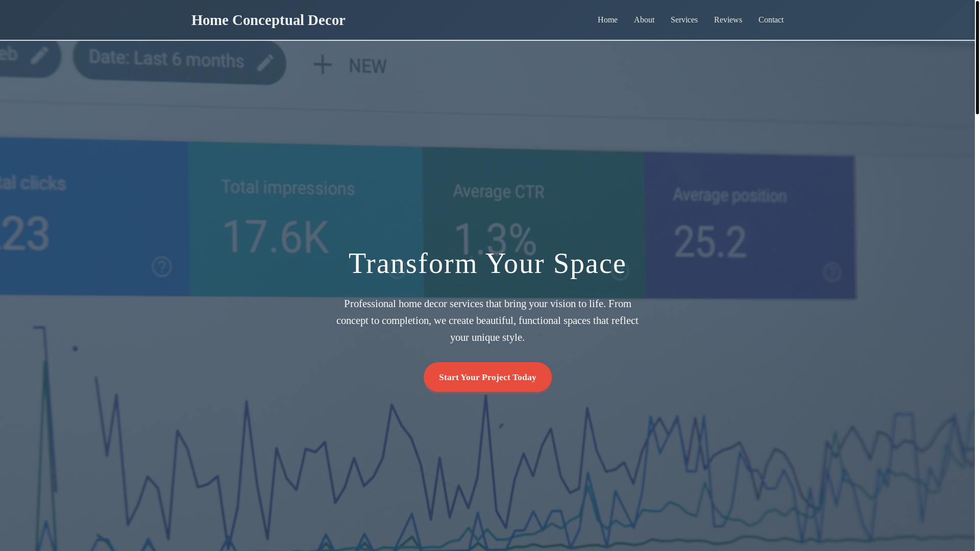Screen dimensions: 980x551
Task: Go to the About page
Action: [x=644, y=20]
